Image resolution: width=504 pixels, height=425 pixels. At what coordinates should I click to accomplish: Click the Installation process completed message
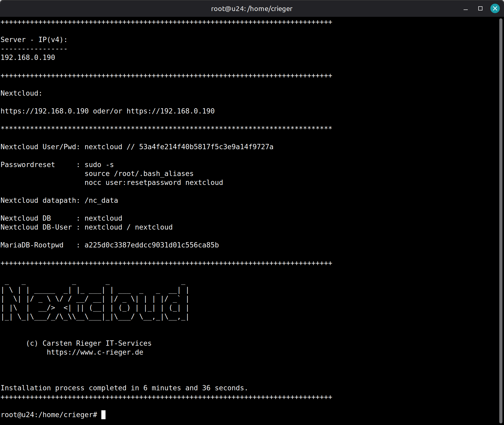tap(124, 388)
